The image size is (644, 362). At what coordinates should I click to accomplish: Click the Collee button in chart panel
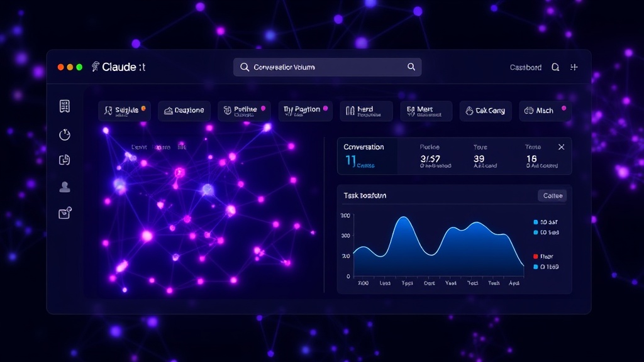pos(552,196)
